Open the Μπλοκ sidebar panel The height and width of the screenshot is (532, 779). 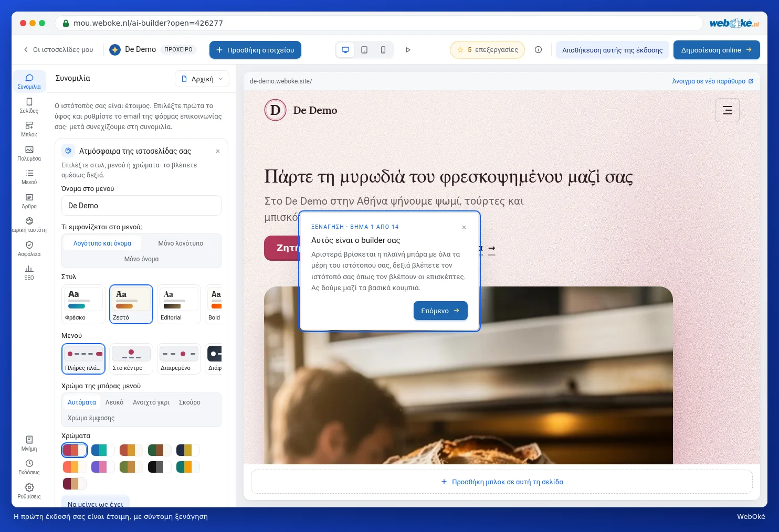(x=29, y=129)
